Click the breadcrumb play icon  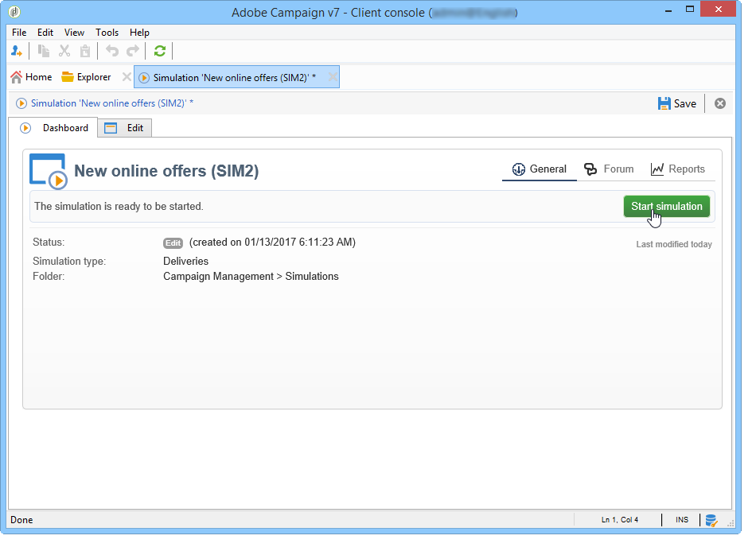click(x=21, y=103)
